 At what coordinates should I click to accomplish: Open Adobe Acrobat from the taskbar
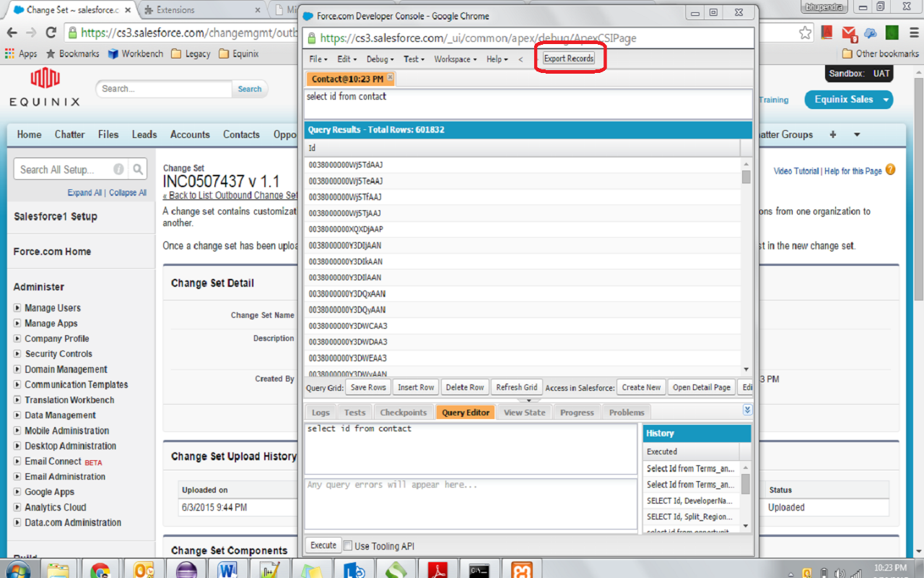tap(439, 570)
